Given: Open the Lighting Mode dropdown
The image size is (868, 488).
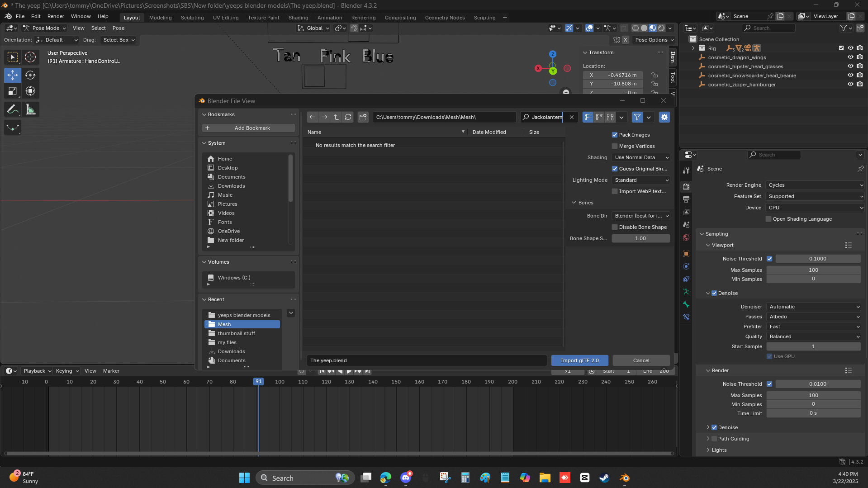Looking at the screenshot, I should pyautogui.click(x=641, y=180).
